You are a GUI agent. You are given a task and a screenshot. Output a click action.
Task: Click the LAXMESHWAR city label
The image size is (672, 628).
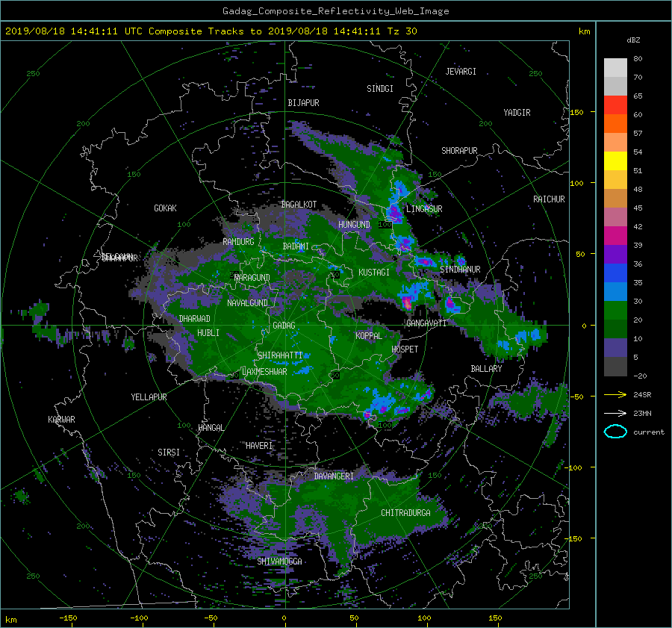click(264, 372)
